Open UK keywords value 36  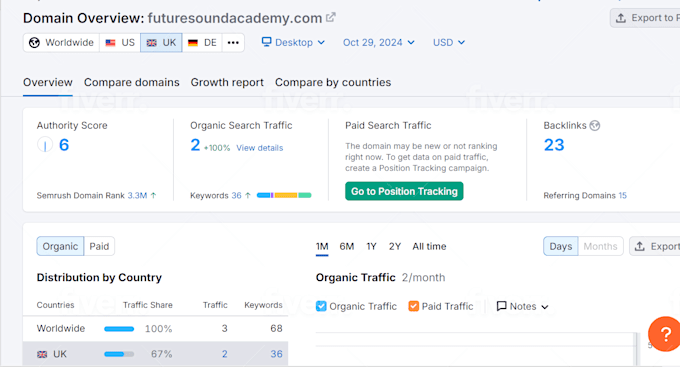276,354
